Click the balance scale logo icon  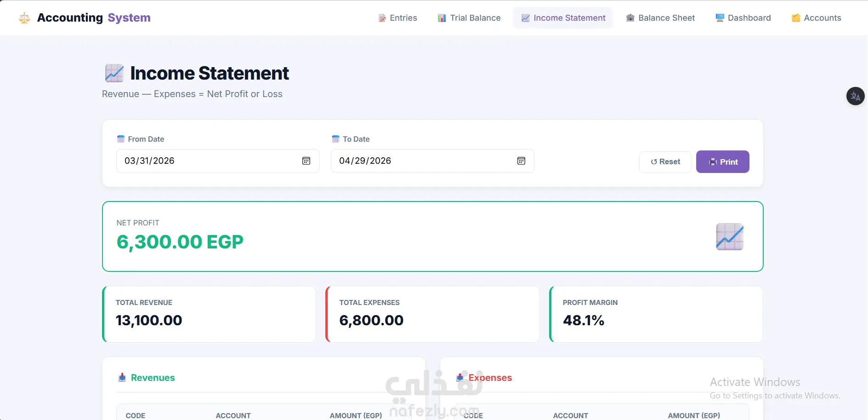(x=24, y=18)
